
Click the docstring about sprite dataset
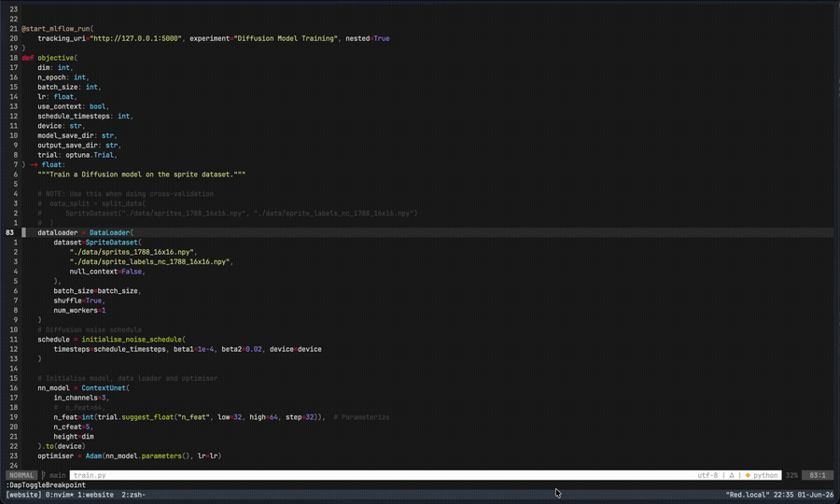pyautogui.click(x=142, y=175)
